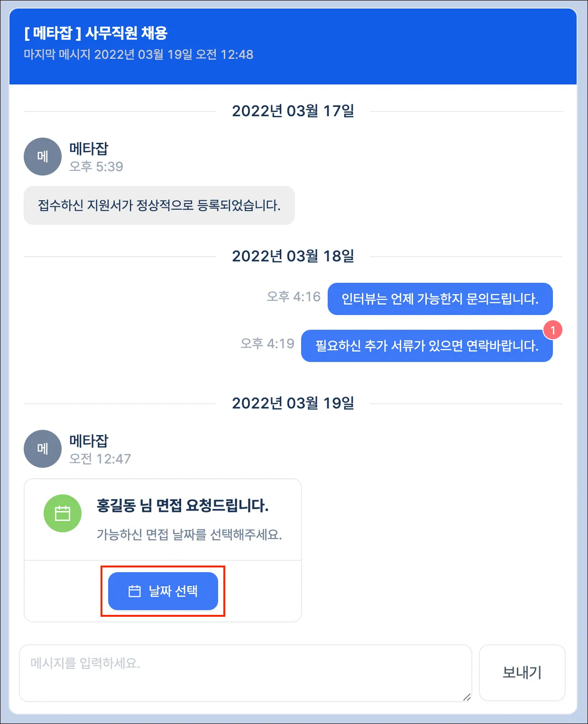The height and width of the screenshot is (724, 588).
Task: Click the 홍길동 님 면접 요청드립니다 heading
Action: point(183,505)
